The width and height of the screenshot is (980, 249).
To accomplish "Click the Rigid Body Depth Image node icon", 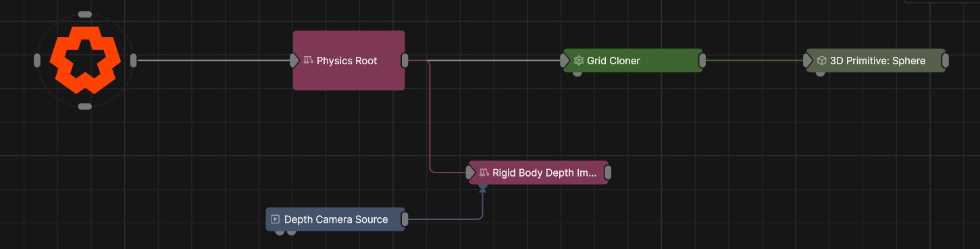I will 484,173.
